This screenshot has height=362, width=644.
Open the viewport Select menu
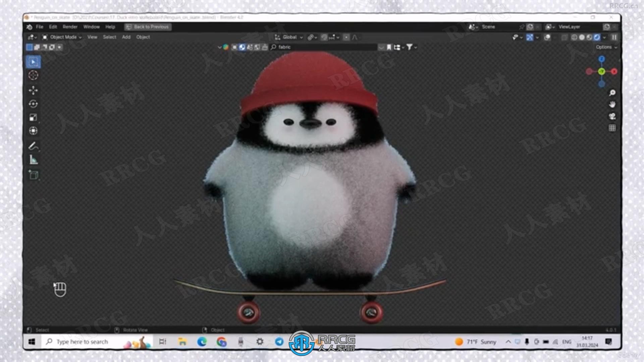(x=110, y=37)
